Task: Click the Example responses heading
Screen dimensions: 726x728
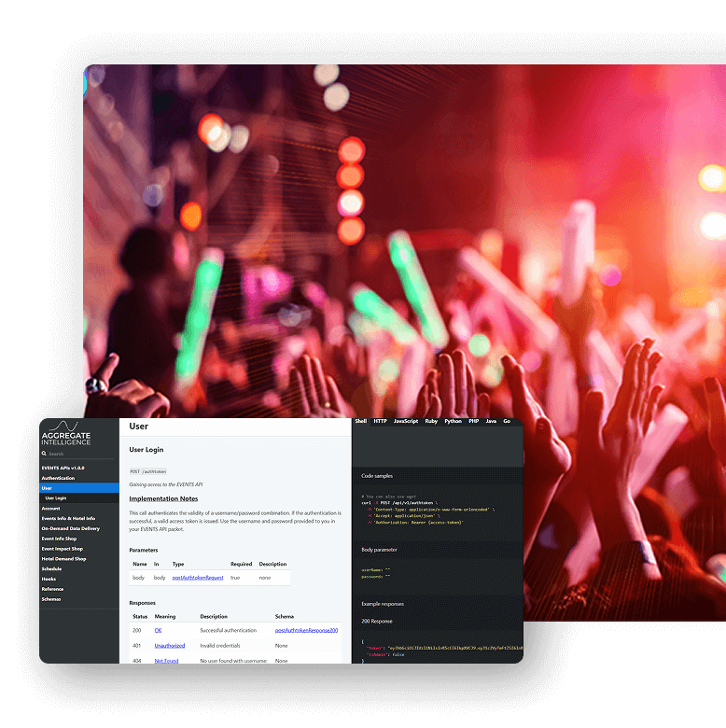Action: click(383, 604)
